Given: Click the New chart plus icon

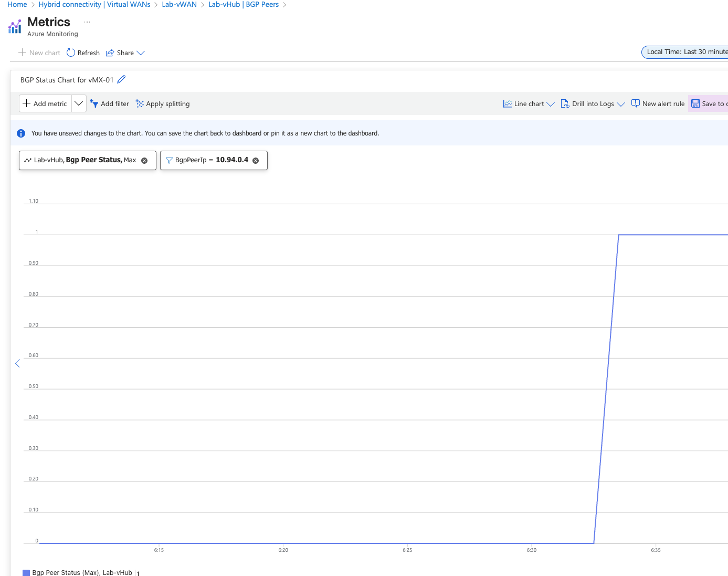Looking at the screenshot, I should pos(22,53).
